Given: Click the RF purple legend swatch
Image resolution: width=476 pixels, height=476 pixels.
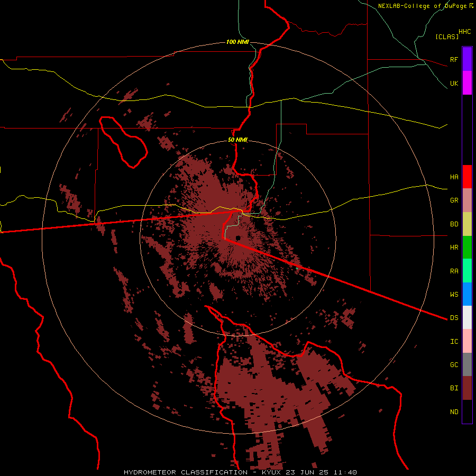Looking at the screenshot, I should point(467,59).
